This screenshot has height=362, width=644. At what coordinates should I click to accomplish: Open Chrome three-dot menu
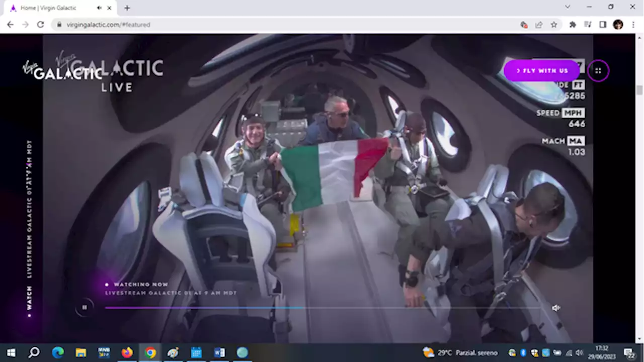(633, 24)
